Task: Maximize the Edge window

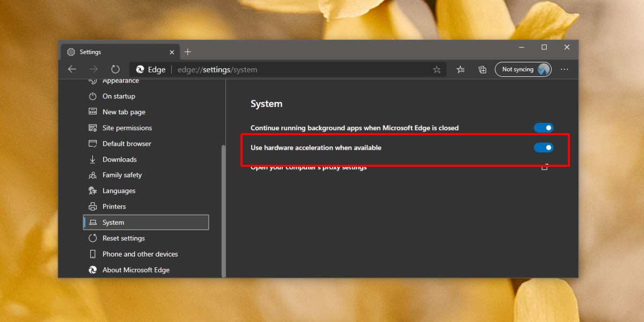Action: pyautogui.click(x=544, y=47)
